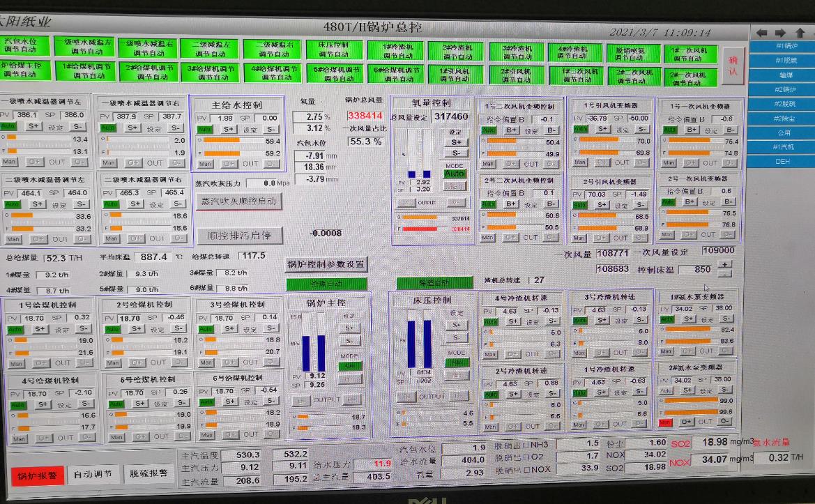Image resolution: width=815 pixels, height=504 pixels.
Task: Open 锅炉控制参数设置 settings
Action: [326, 264]
